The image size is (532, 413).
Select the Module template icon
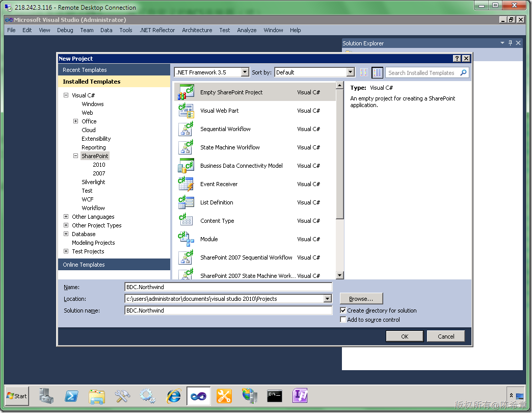coord(186,239)
